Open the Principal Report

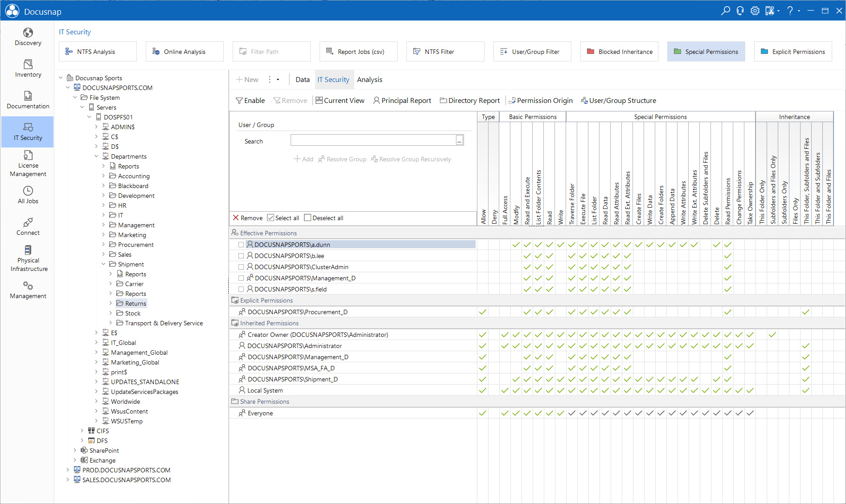[x=402, y=101]
